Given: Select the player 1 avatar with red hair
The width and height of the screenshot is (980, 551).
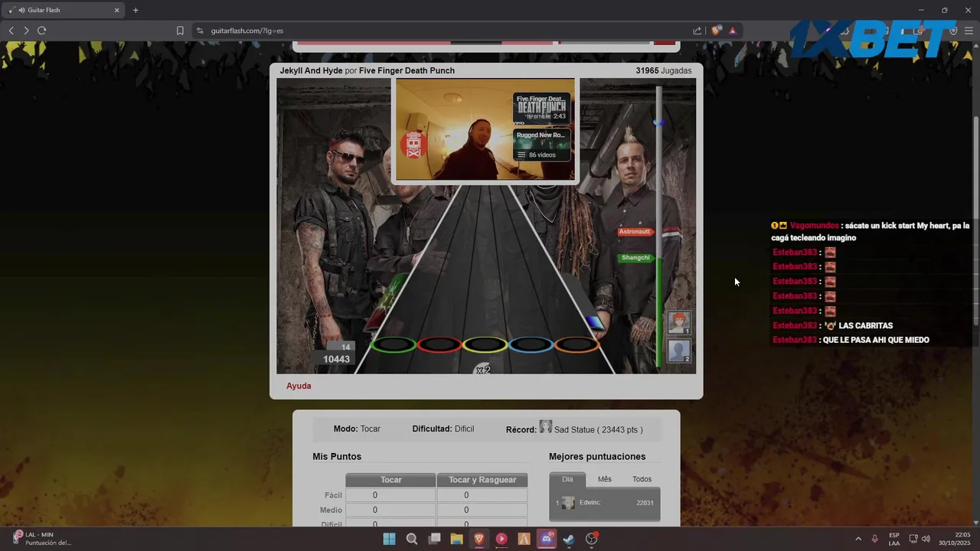Looking at the screenshot, I should coord(678,322).
